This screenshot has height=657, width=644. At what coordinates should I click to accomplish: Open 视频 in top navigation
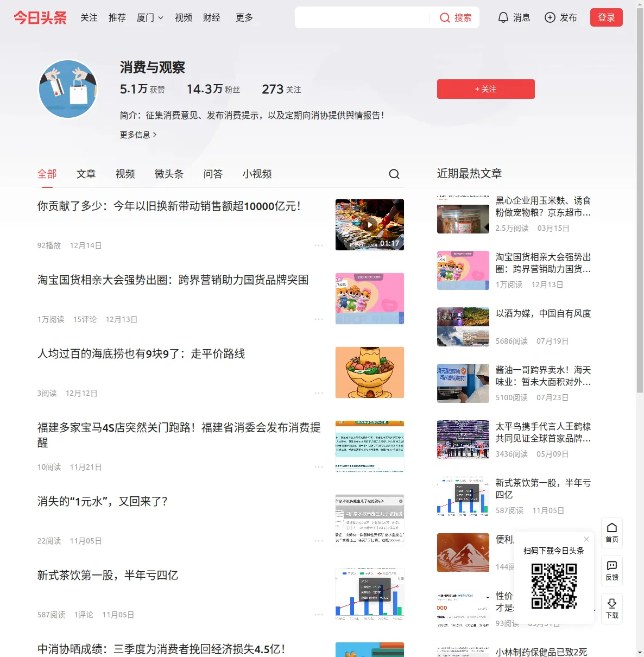184,18
